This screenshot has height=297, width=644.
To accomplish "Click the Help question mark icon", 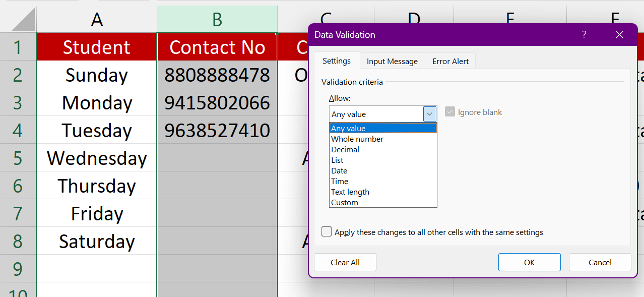I will pos(584,35).
